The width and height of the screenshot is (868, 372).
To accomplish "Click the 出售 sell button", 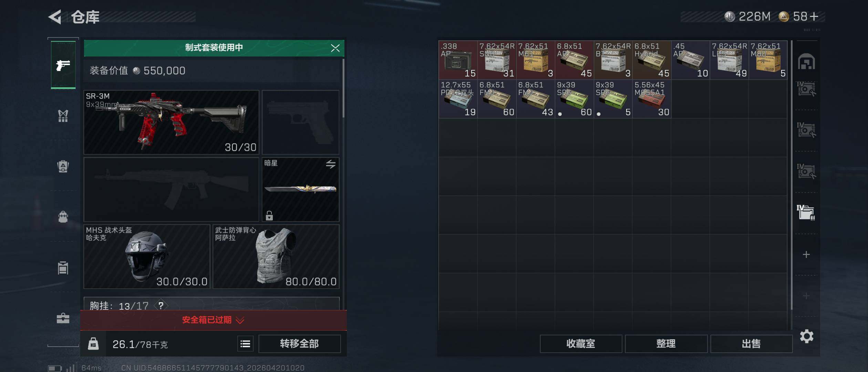I will click(751, 344).
